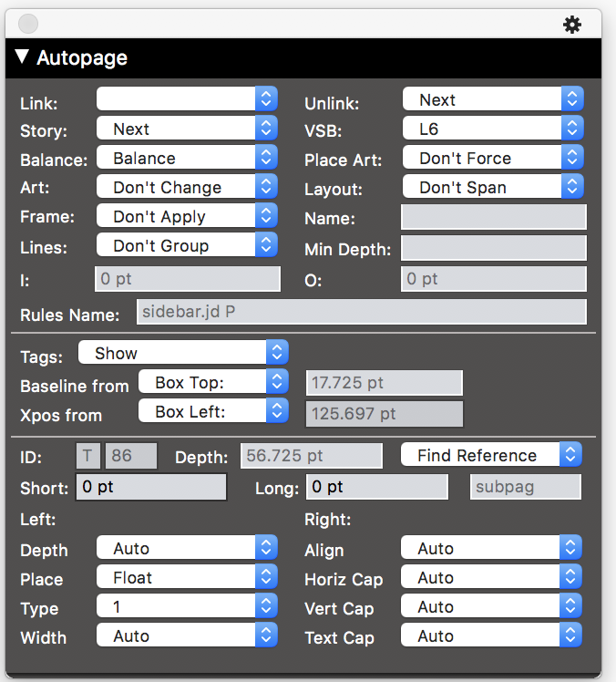Screen dimensions: 616x682
Task: Open the Layout dropdown showing Don't Span
Action: (492, 187)
